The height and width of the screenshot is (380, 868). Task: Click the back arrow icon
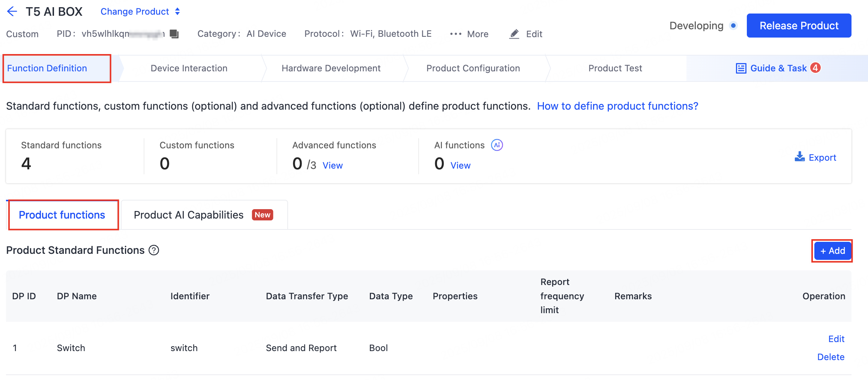click(12, 12)
